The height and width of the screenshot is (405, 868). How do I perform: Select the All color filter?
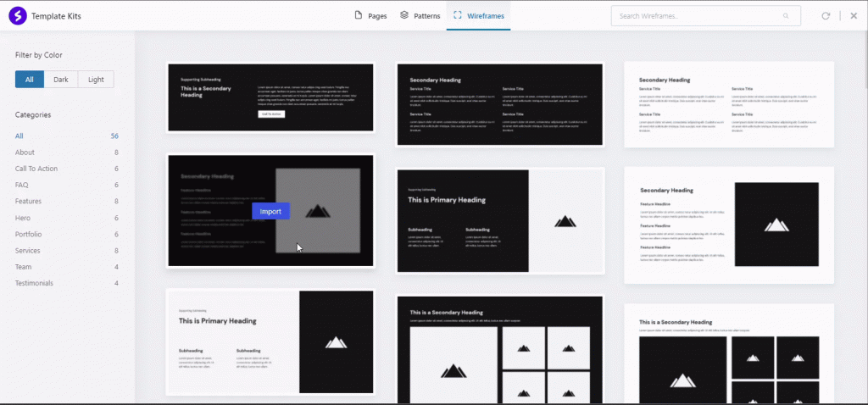click(30, 80)
